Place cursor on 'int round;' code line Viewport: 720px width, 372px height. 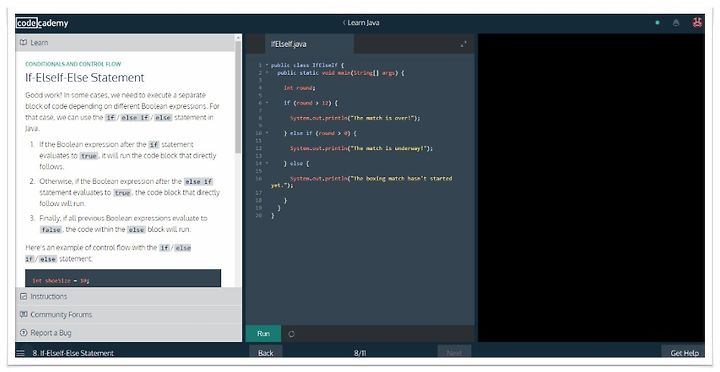coord(299,88)
